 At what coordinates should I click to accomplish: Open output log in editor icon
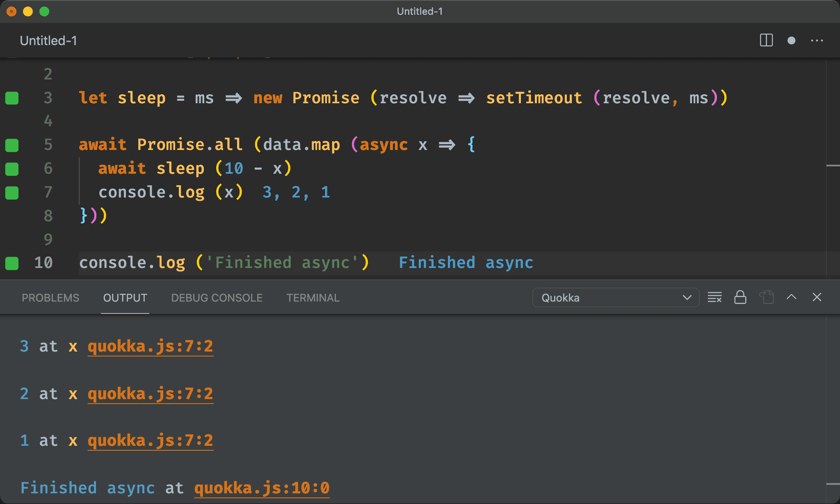766,297
